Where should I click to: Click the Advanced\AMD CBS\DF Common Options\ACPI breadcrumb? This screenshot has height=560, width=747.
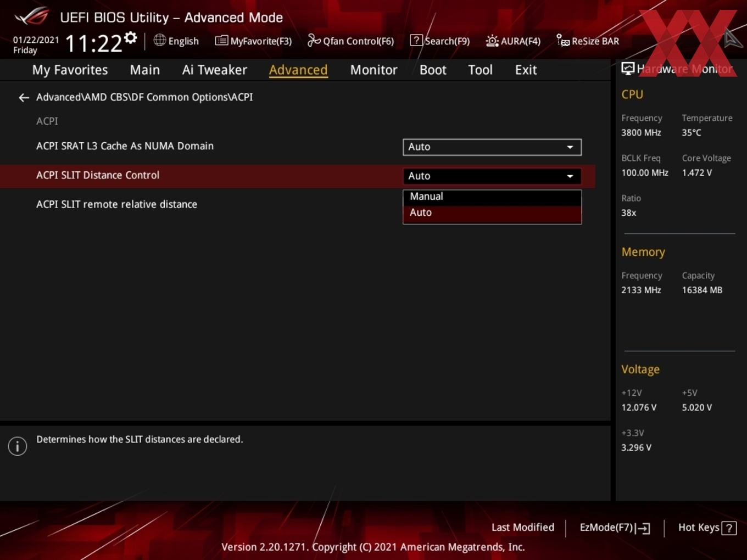click(x=144, y=97)
